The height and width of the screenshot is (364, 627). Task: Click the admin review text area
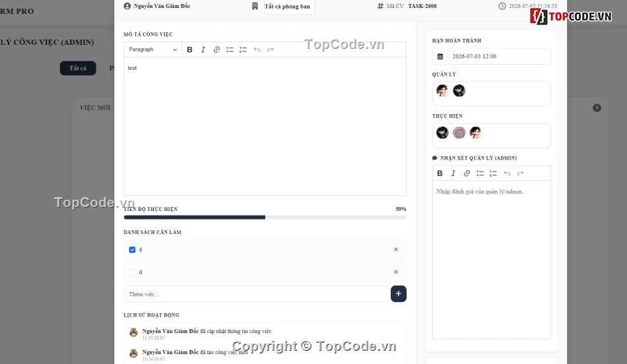point(492,259)
